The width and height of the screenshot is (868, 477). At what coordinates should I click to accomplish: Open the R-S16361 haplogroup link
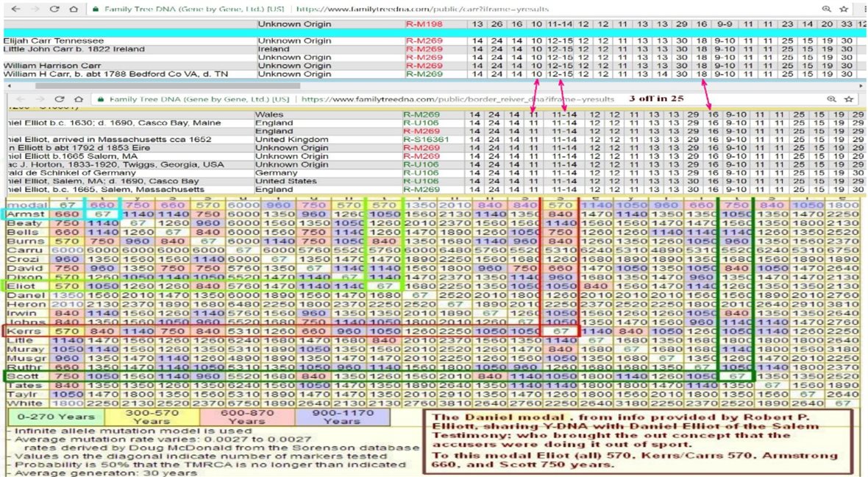[x=425, y=140]
